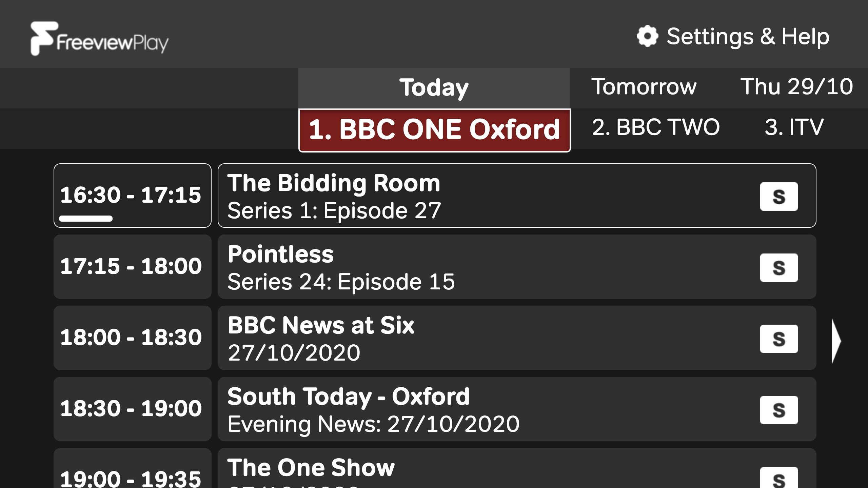The image size is (868, 488).
Task: Click subtitles icon for South Today - Oxford
Action: pyautogui.click(x=779, y=410)
